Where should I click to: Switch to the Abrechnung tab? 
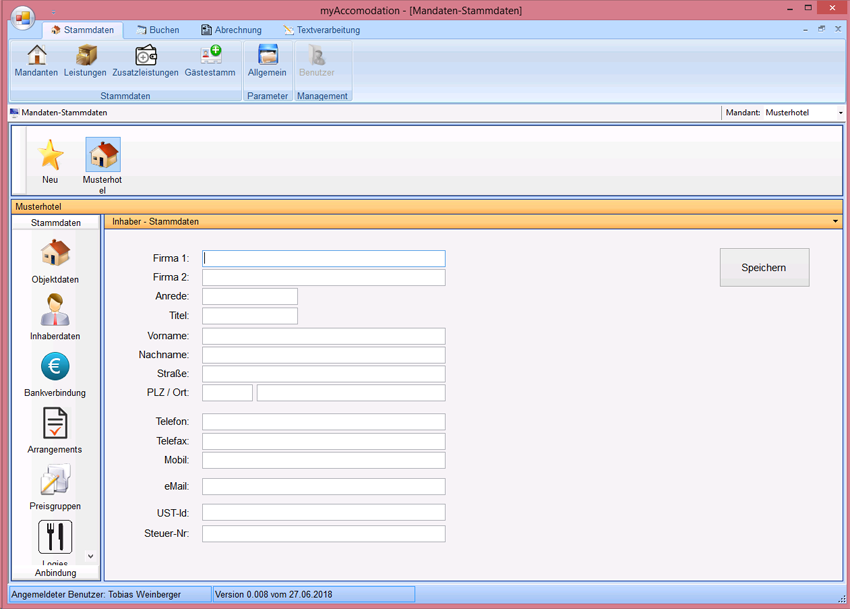click(231, 30)
